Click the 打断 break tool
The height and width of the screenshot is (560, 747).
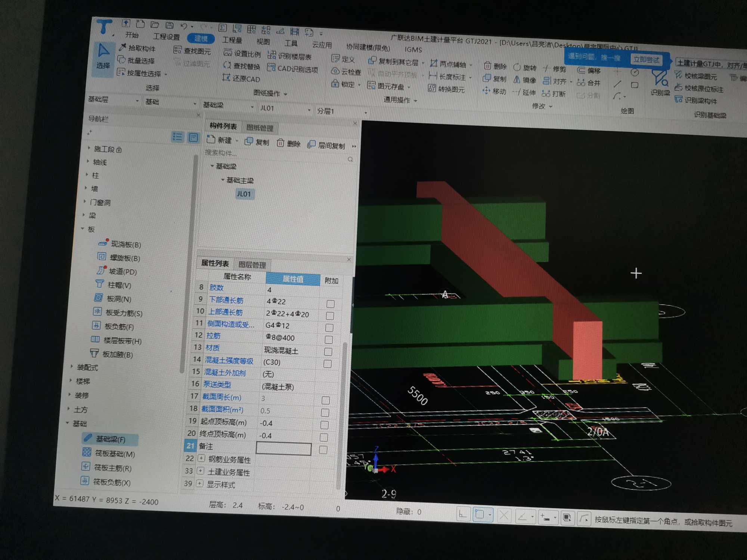click(x=554, y=93)
